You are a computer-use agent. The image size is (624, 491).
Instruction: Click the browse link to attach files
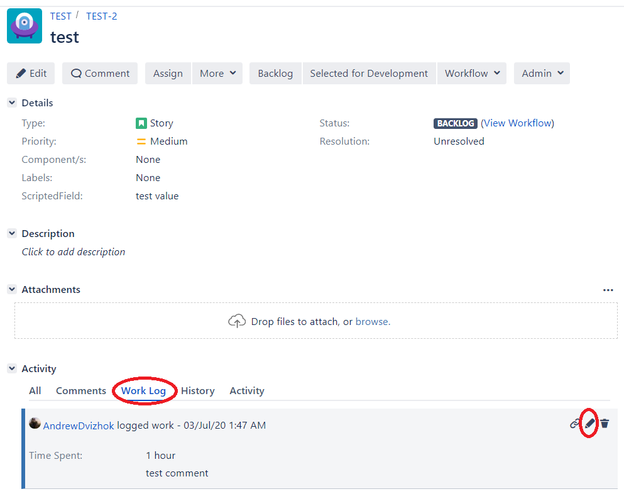(x=372, y=321)
